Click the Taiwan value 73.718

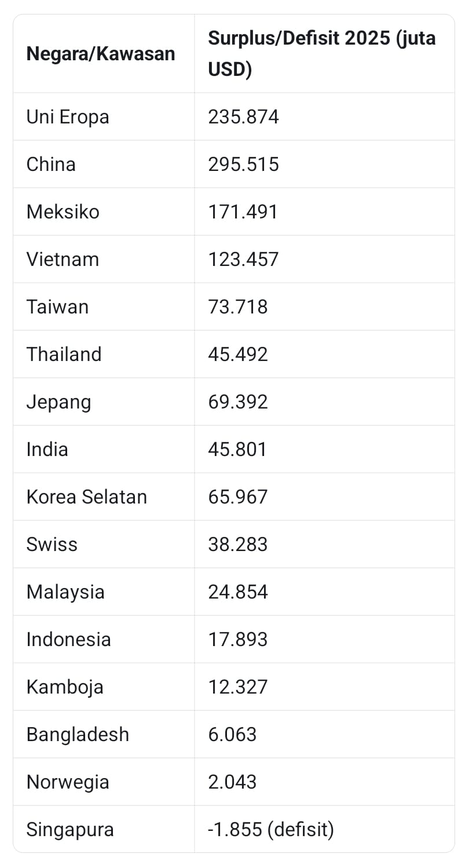point(238,307)
